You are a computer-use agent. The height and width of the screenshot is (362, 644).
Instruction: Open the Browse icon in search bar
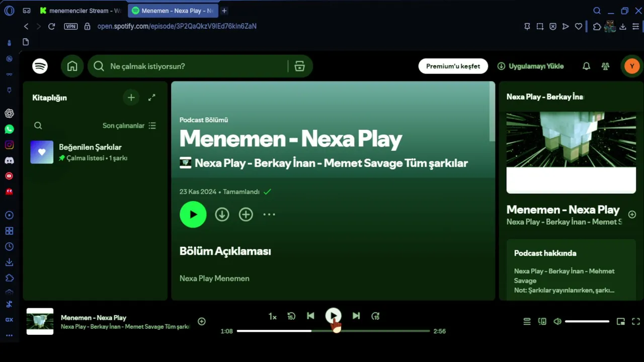pos(300,66)
